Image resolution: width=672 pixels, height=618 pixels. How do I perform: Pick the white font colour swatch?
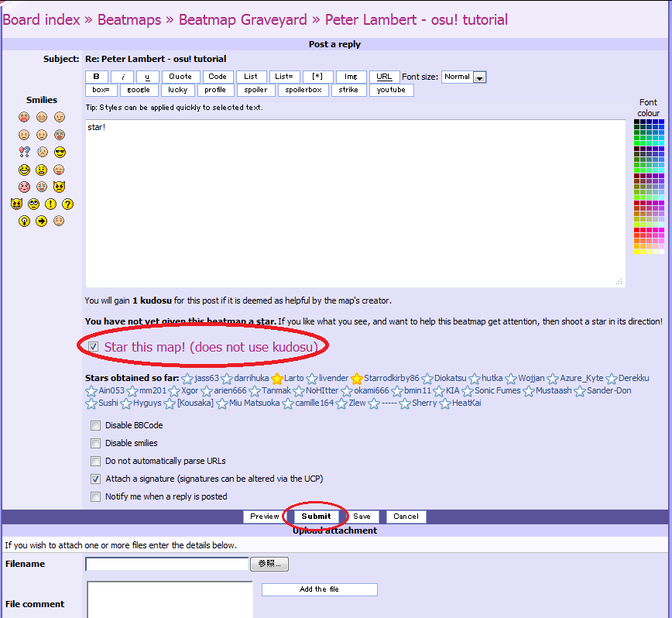click(x=662, y=252)
